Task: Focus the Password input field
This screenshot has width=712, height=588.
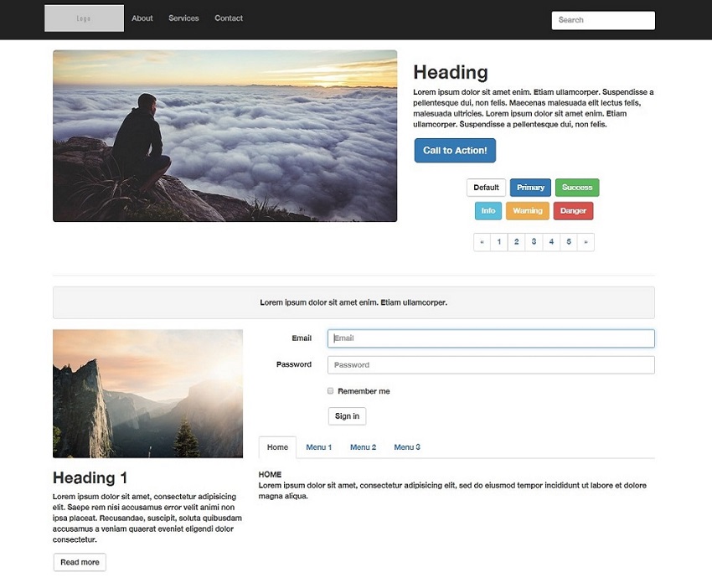Action: [491, 365]
